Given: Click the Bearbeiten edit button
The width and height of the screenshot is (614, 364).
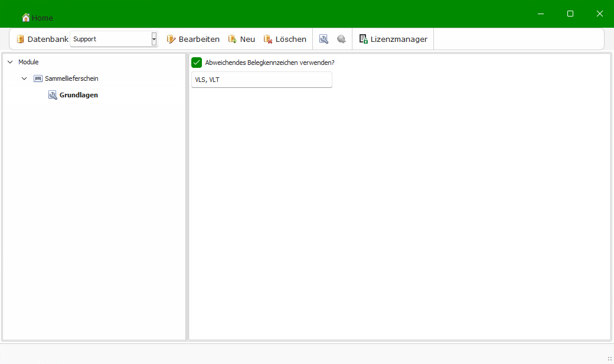Looking at the screenshot, I should 193,39.
